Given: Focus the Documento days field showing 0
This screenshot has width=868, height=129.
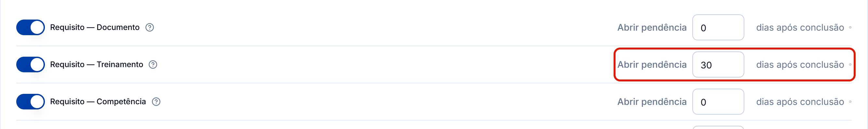Looking at the screenshot, I should tap(718, 27).
